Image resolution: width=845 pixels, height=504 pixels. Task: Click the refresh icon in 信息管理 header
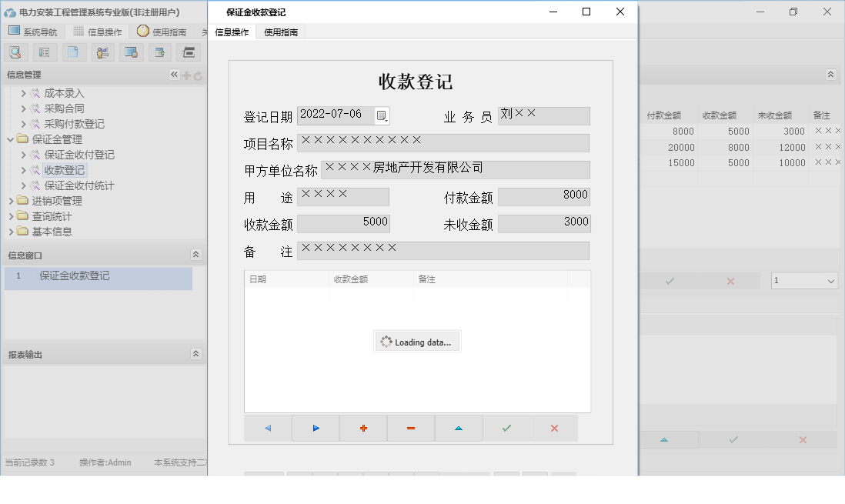(x=198, y=75)
